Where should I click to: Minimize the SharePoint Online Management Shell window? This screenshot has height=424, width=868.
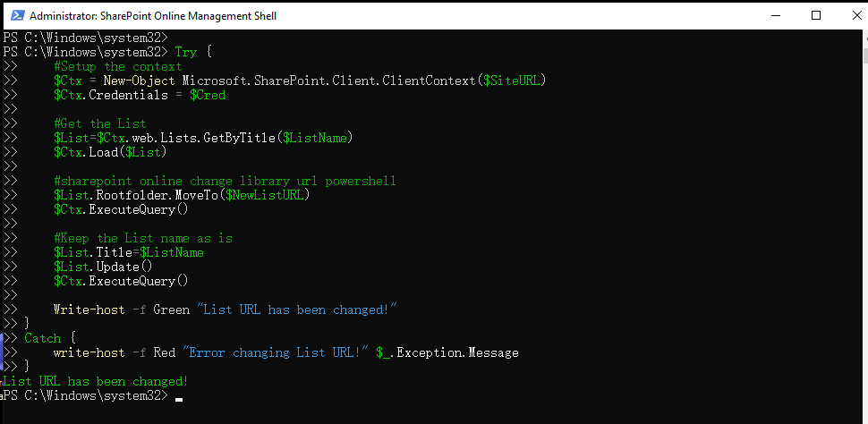pos(774,15)
